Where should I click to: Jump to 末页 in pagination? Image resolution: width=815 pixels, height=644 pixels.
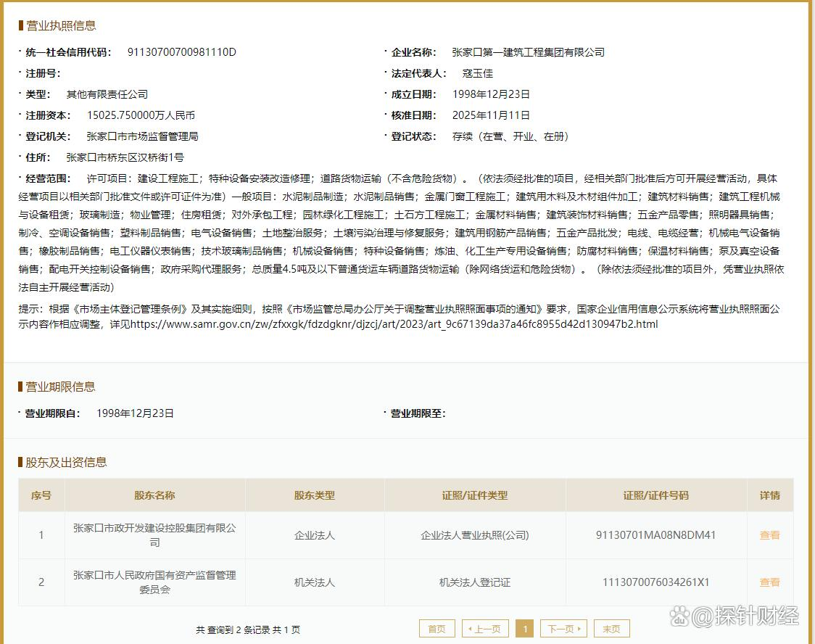point(611,629)
